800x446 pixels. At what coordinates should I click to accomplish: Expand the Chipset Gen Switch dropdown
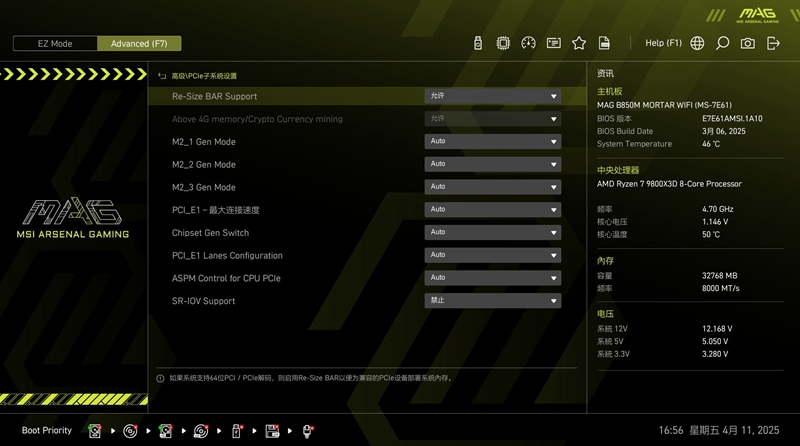(492, 233)
